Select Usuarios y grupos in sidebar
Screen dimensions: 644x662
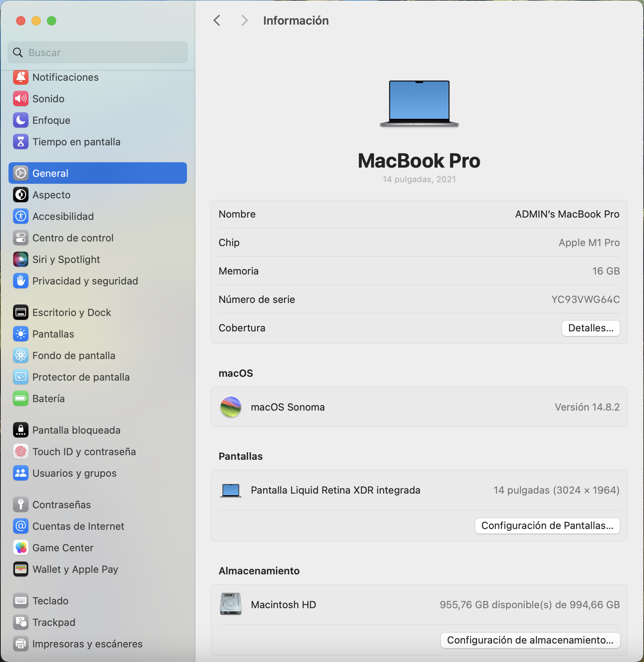(74, 473)
